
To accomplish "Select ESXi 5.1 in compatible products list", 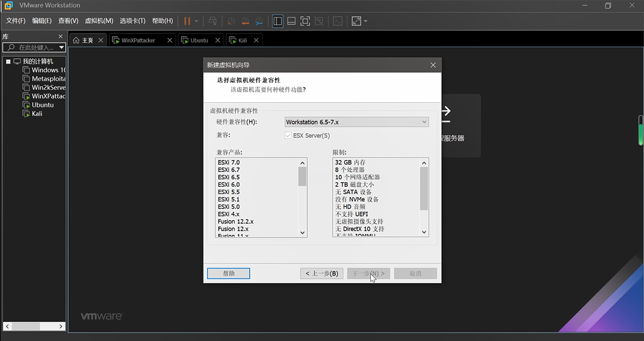I will (x=228, y=199).
